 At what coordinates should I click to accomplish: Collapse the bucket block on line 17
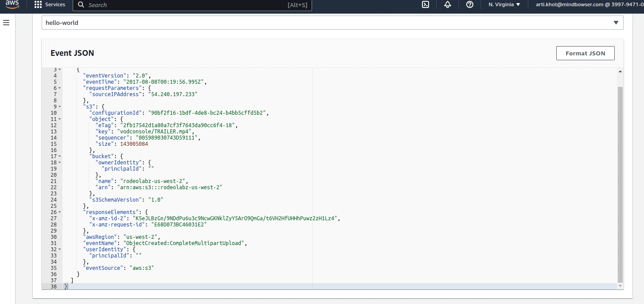pyautogui.click(x=60, y=156)
